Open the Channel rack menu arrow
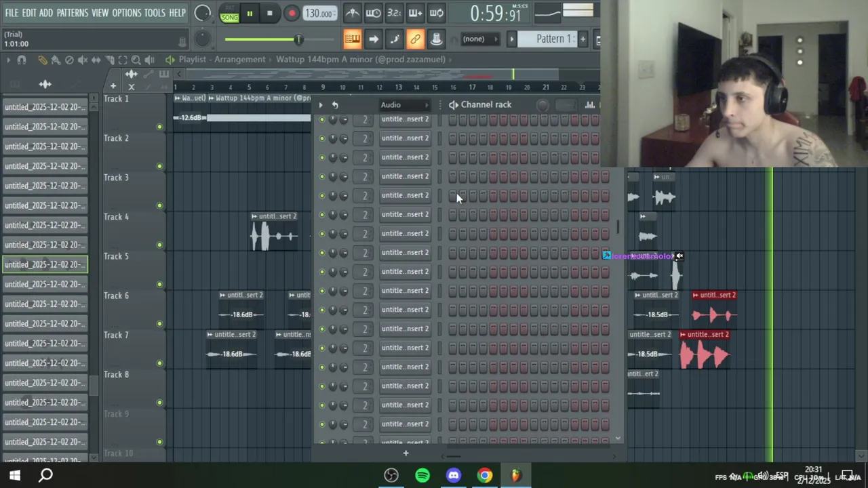 click(321, 105)
